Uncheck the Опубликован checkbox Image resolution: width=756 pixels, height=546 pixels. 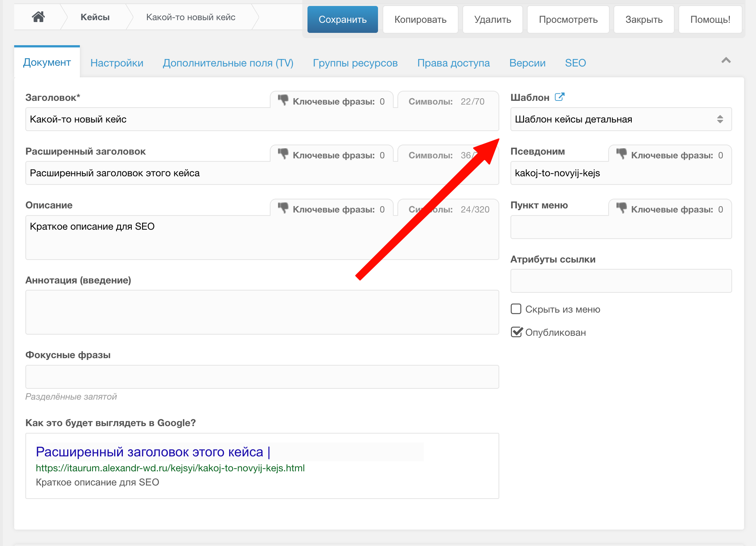pos(516,332)
